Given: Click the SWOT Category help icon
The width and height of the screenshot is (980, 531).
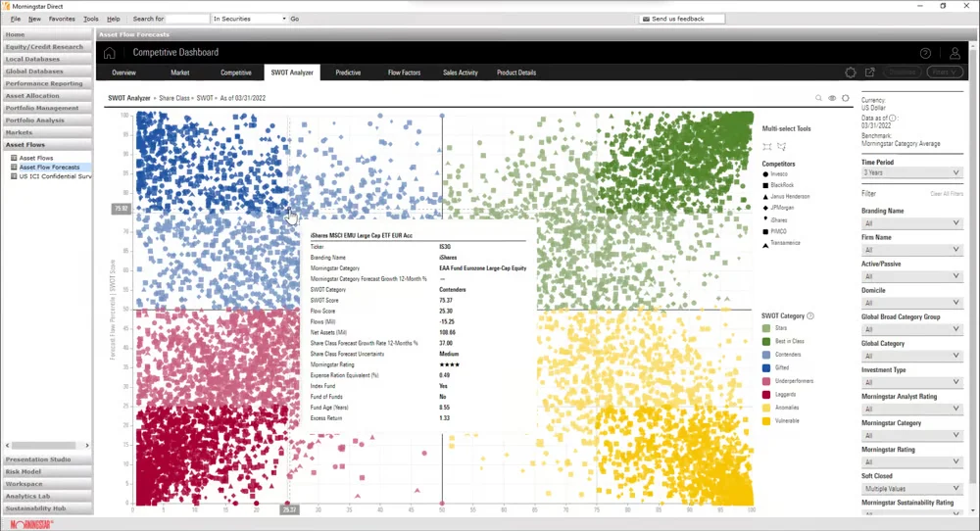Looking at the screenshot, I should coord(810,316).
